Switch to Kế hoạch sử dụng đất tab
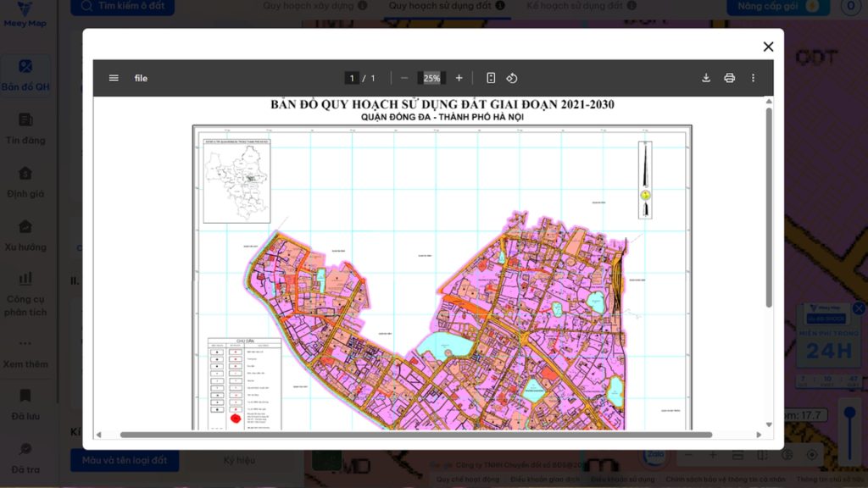Image resolution: width=868 pixels, height=488 pixels. (x=574, y=6)
